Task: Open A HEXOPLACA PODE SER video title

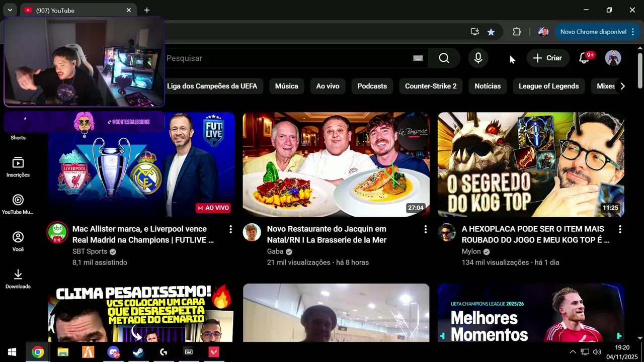Action: click(x=535, y=234)
